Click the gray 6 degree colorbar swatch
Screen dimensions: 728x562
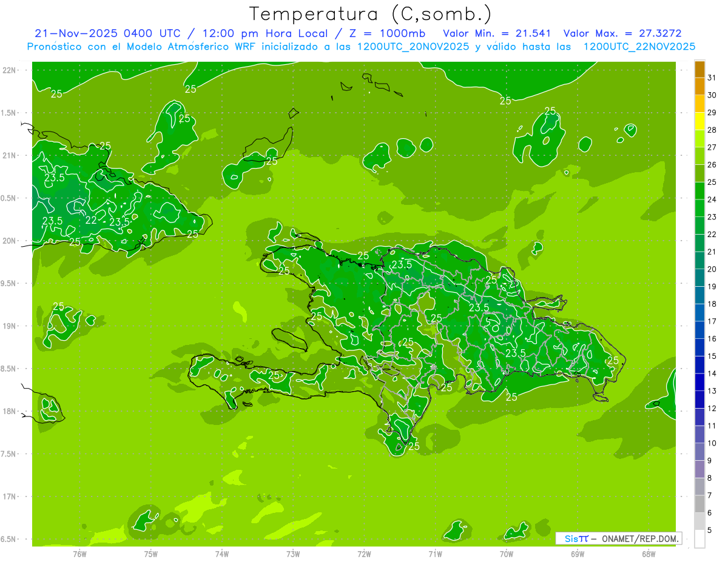699,504
